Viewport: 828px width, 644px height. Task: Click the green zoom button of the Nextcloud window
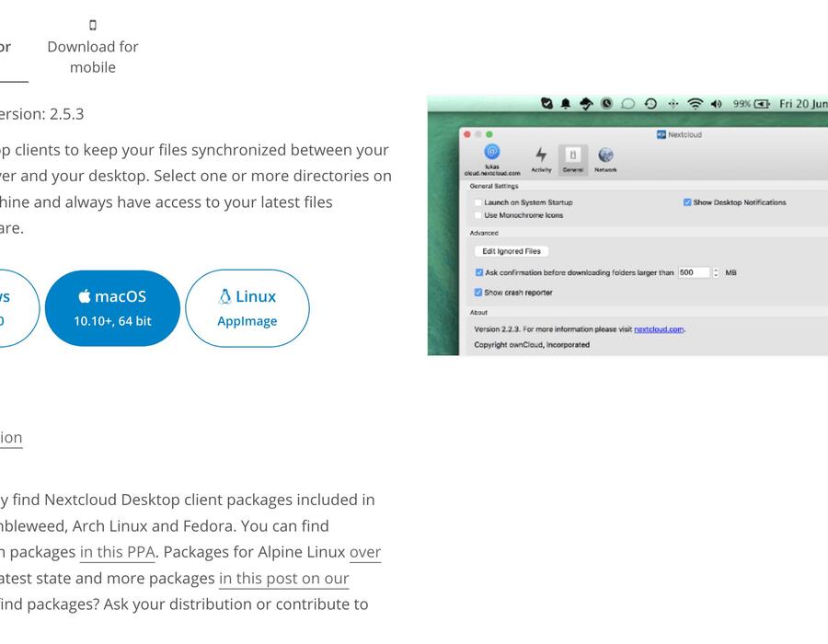tap(489, 134)
